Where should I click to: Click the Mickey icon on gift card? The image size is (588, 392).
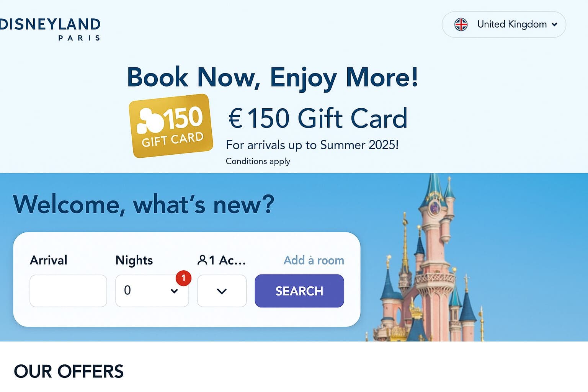pos(150,120)
